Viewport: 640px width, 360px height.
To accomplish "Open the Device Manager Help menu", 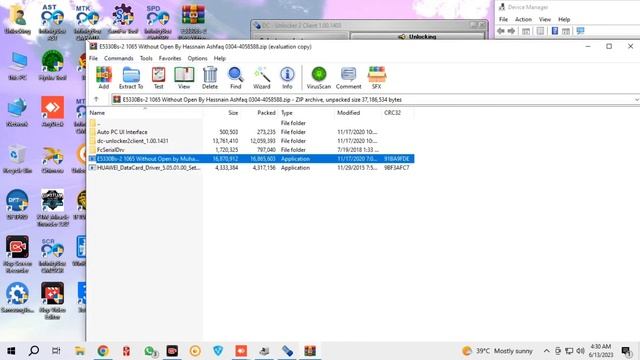I will tap(564, 19).
